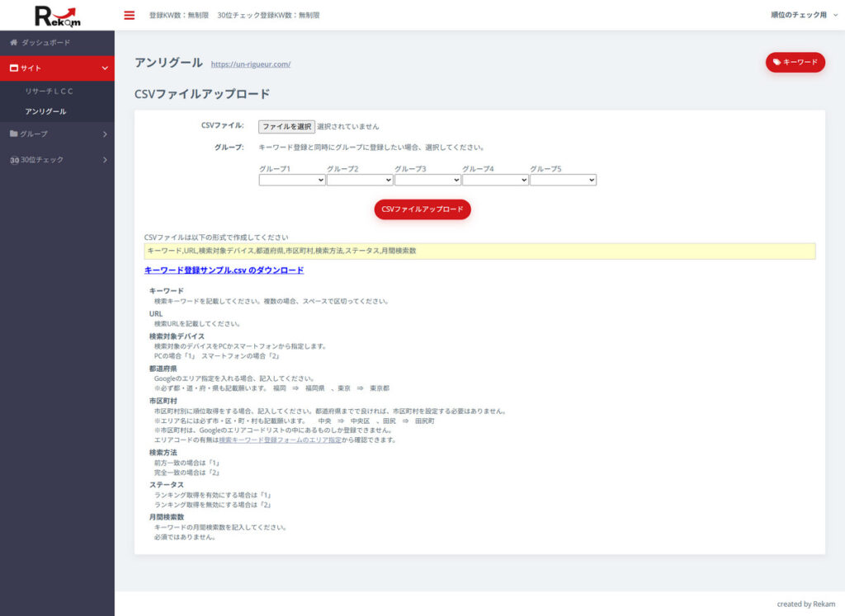The height and width of the screenshot is (616, 845).
Task: Select リサーチLCC site in sidebar
Action: point(49,91)
